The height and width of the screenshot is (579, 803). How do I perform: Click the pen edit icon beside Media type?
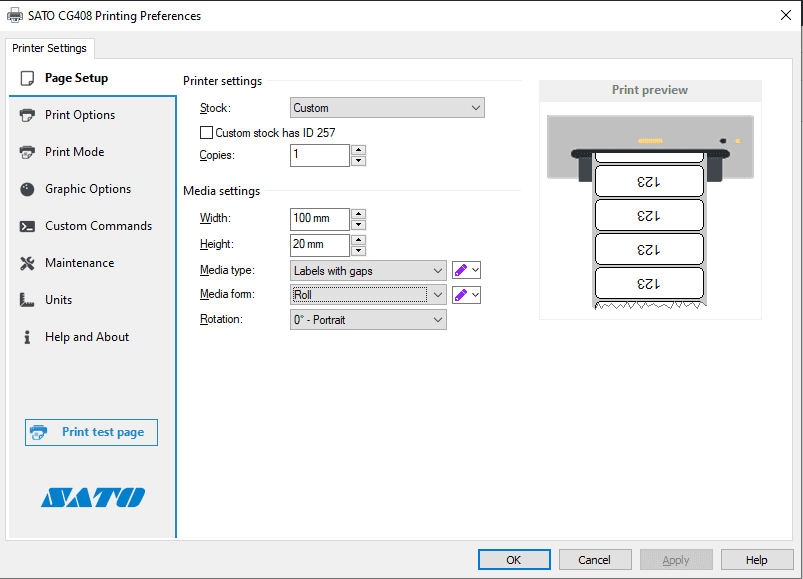(459, 270)
